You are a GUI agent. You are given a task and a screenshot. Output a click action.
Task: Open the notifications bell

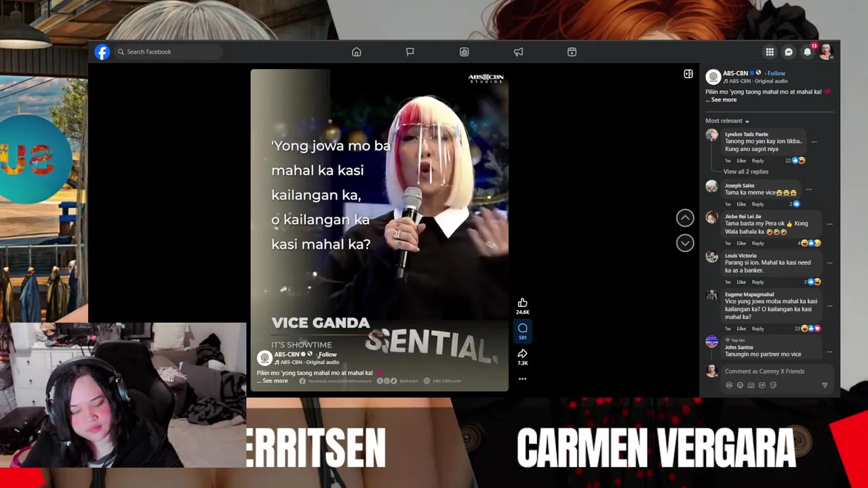808,52
